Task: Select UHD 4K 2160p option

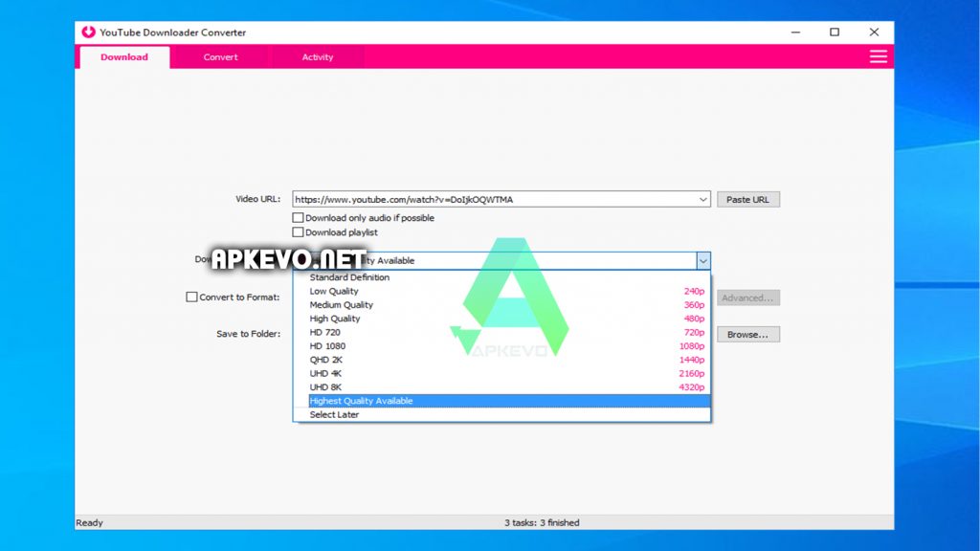Action: (x=501, y=374)
